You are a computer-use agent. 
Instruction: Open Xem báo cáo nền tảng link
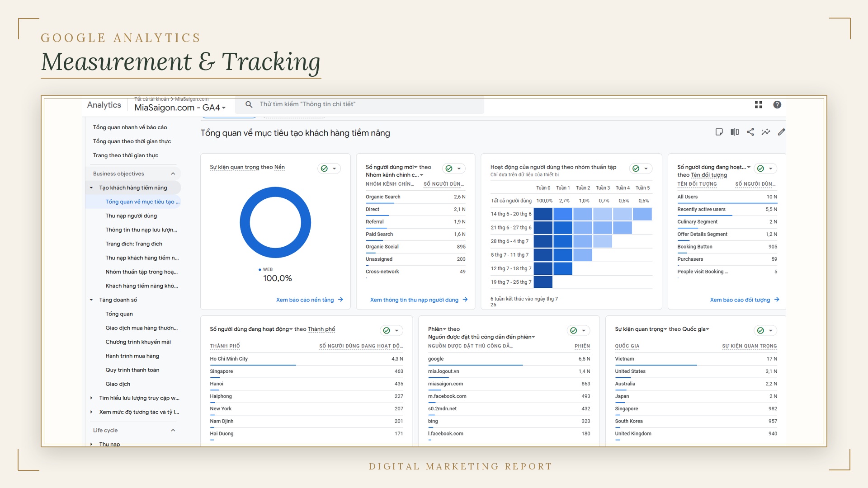pyautogui.click(x=305, y=300)
